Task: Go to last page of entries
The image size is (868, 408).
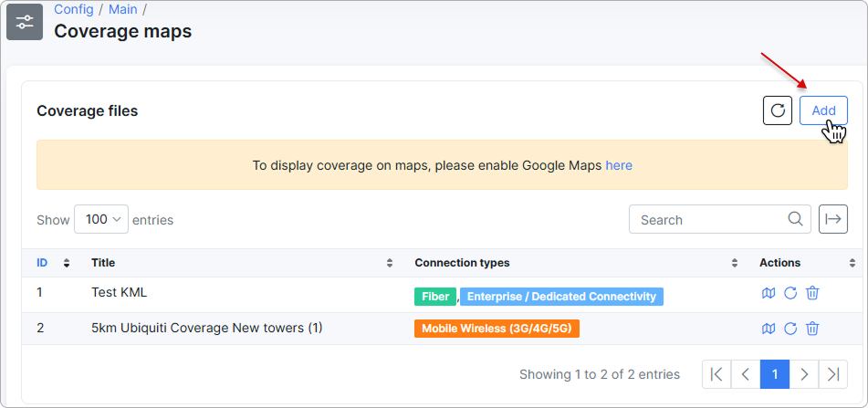Action: point(833,374)
